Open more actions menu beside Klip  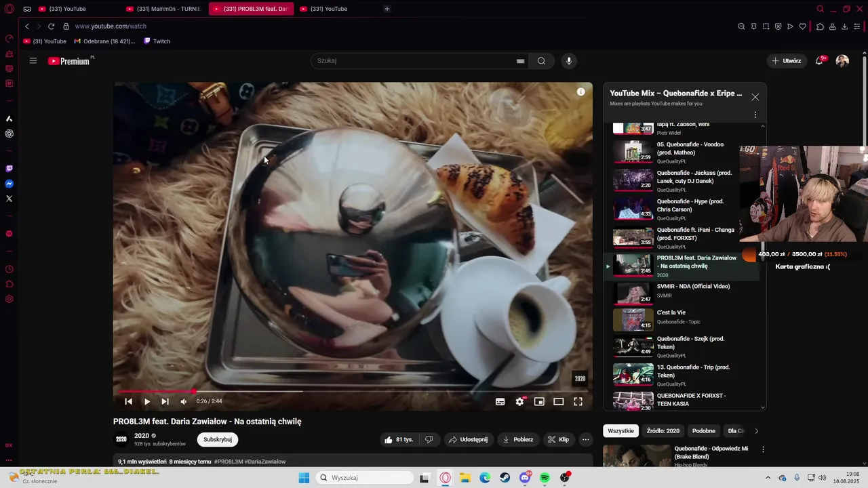(x=586, y=439)
